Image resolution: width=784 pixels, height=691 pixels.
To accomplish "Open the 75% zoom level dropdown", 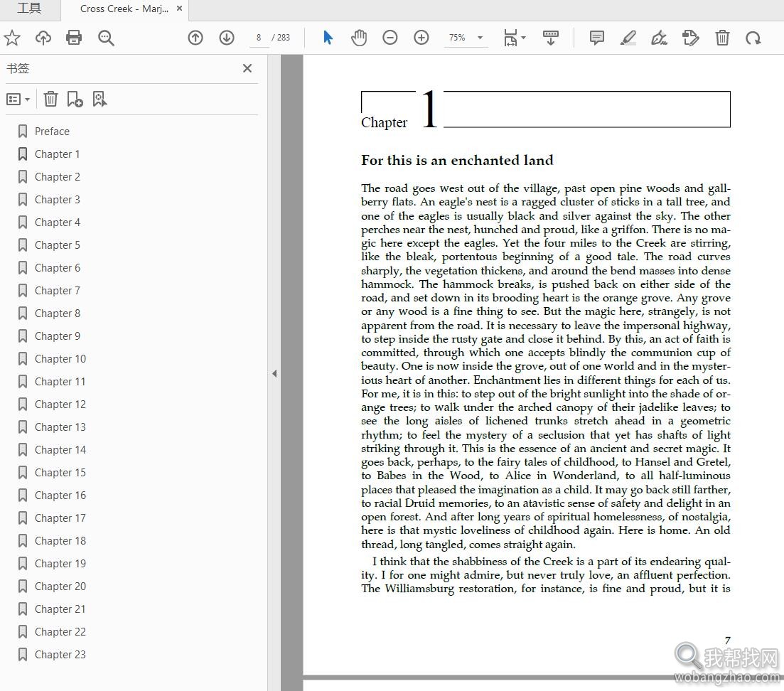I will pos(466,38).
